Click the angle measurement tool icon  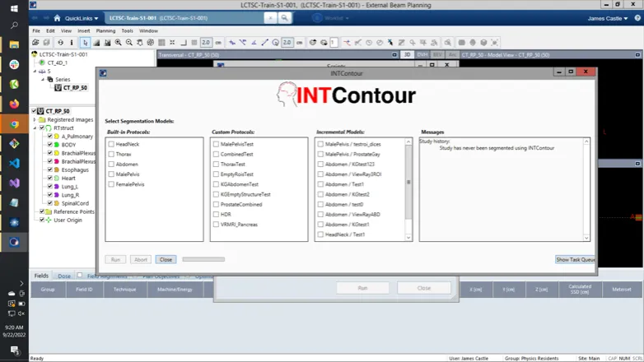coord(254,42)
